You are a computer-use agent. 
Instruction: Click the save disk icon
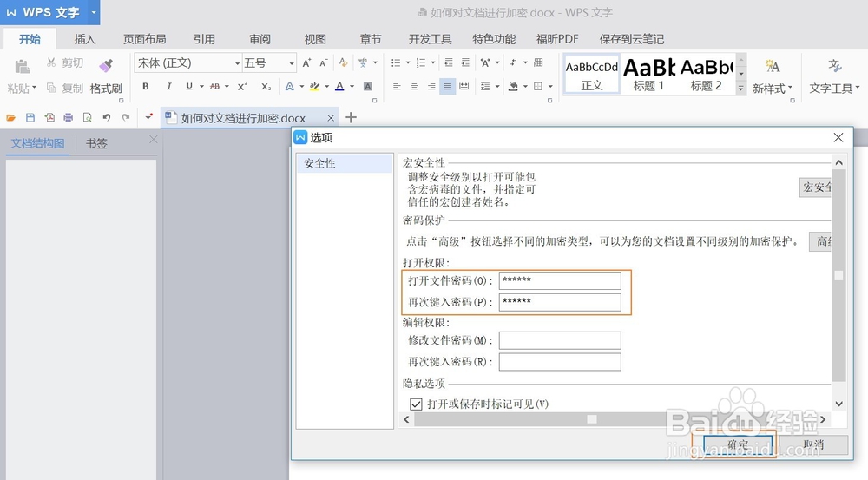(30, 117)
